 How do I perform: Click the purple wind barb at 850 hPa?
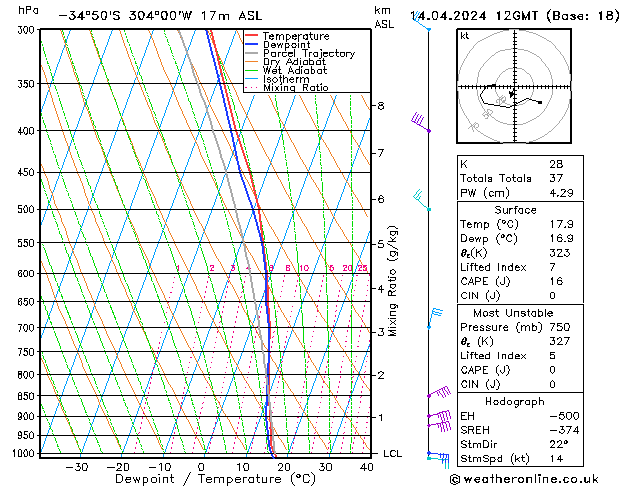click(439, 392)
